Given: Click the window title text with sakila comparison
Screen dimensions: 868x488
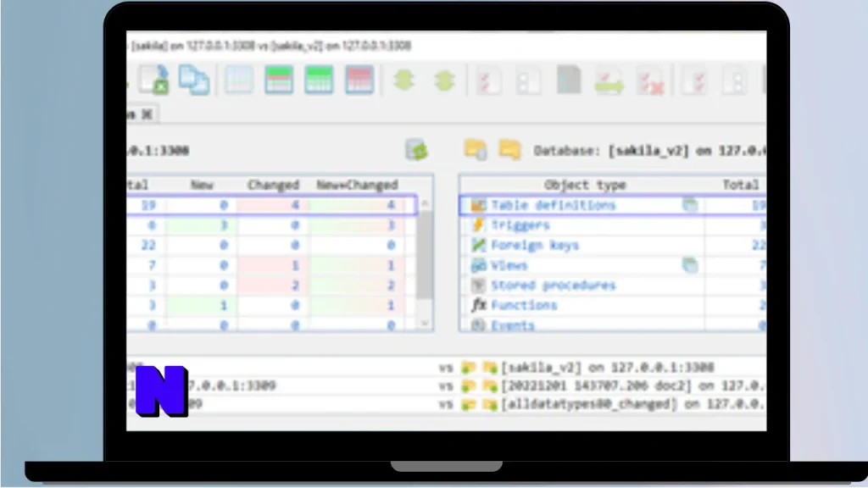Looking at the screenshot, I should coord(271,46).
